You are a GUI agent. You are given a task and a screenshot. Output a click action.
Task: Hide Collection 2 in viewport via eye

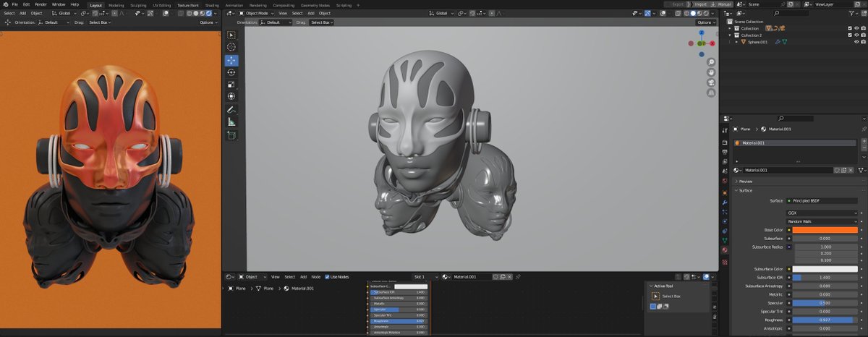[x=856, y=35]
